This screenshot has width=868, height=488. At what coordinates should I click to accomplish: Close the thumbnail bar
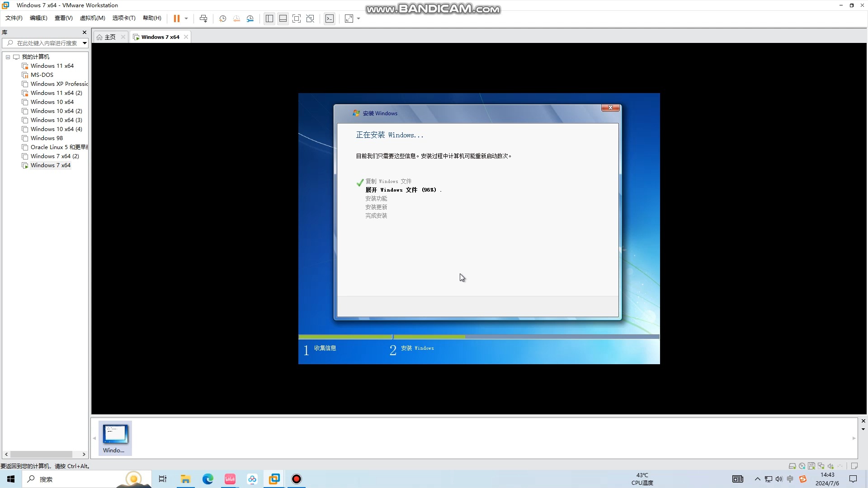click(x=863, y=421)
